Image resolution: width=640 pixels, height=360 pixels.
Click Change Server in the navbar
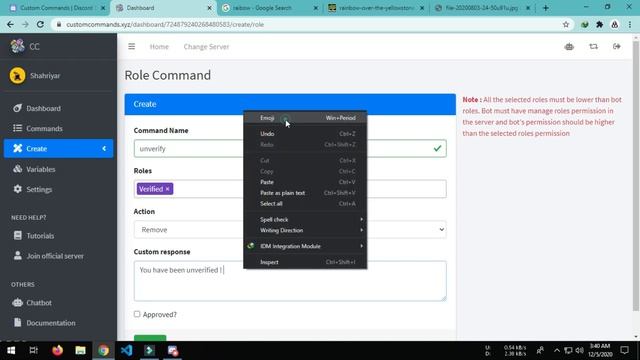(206, 47)
